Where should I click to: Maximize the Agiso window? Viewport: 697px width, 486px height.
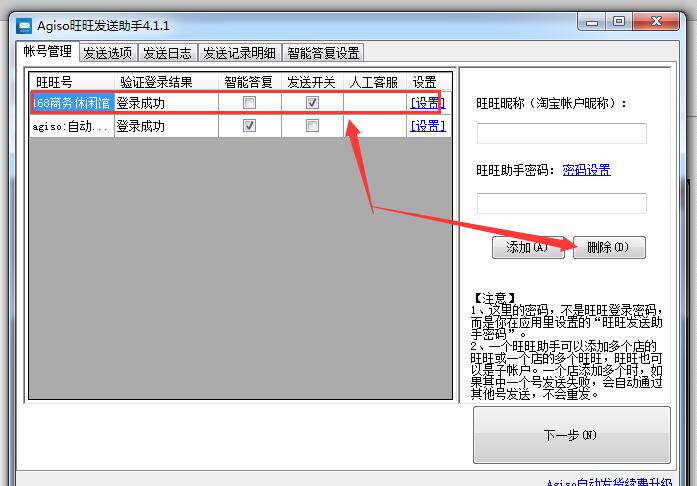(619, 22)
